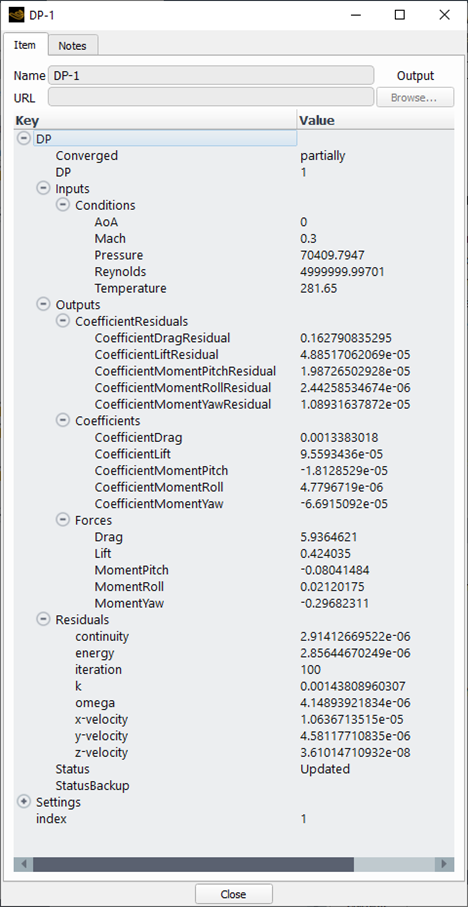Collapse the DP root node
Image resolution: width=468 pixels, height=907 pixels.
24,139
